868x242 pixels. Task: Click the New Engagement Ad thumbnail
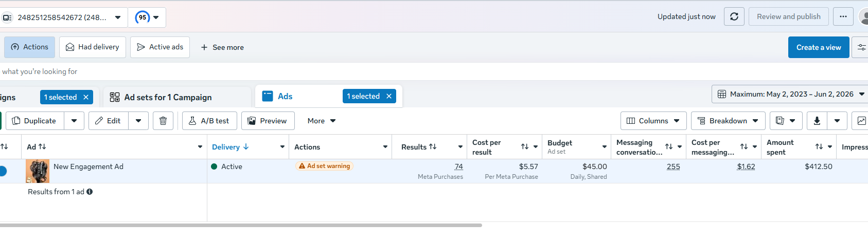(x=38, y=171)
